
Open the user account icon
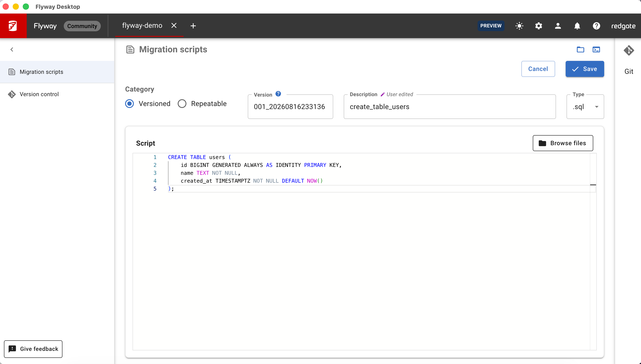[558, 26]
